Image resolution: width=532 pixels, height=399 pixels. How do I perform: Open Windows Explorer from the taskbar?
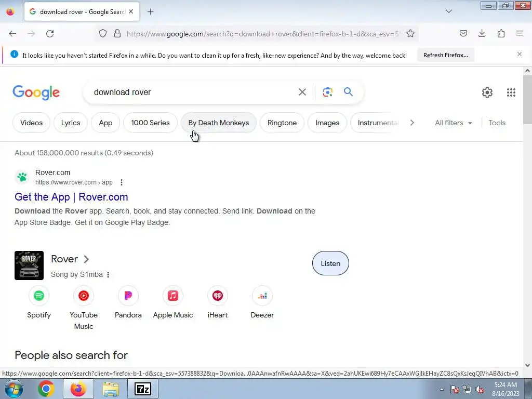(111, 389)
